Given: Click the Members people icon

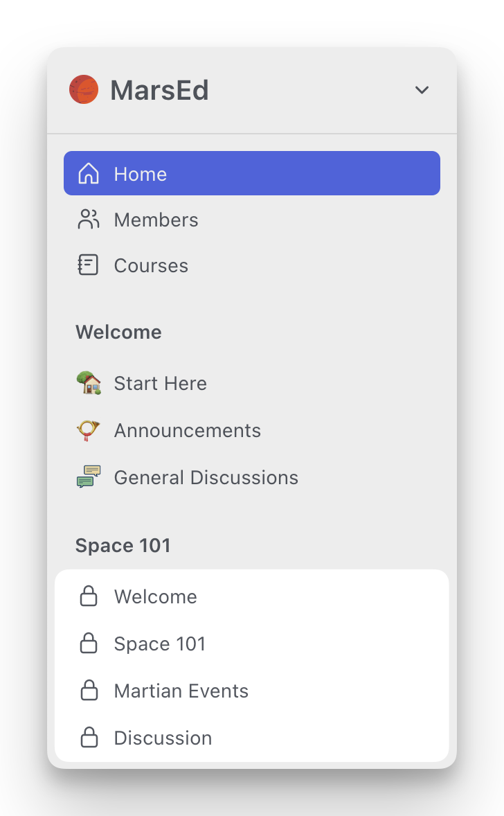Looking at the screenshot, I should point(88,220).
